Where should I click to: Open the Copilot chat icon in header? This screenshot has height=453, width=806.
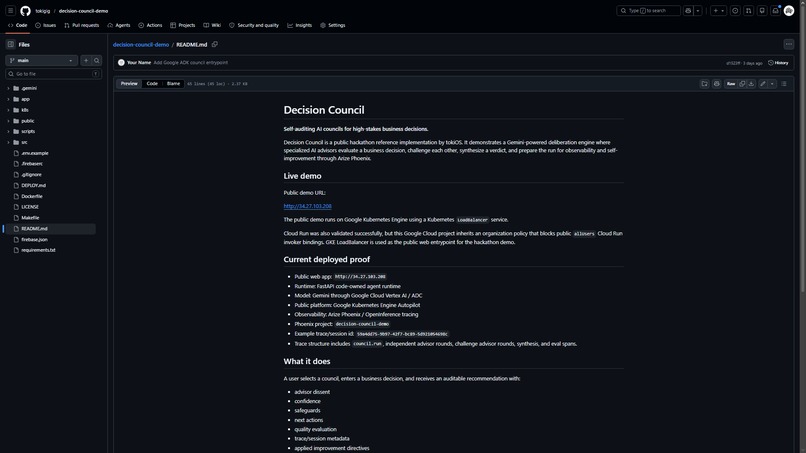[x=688, y=10]
